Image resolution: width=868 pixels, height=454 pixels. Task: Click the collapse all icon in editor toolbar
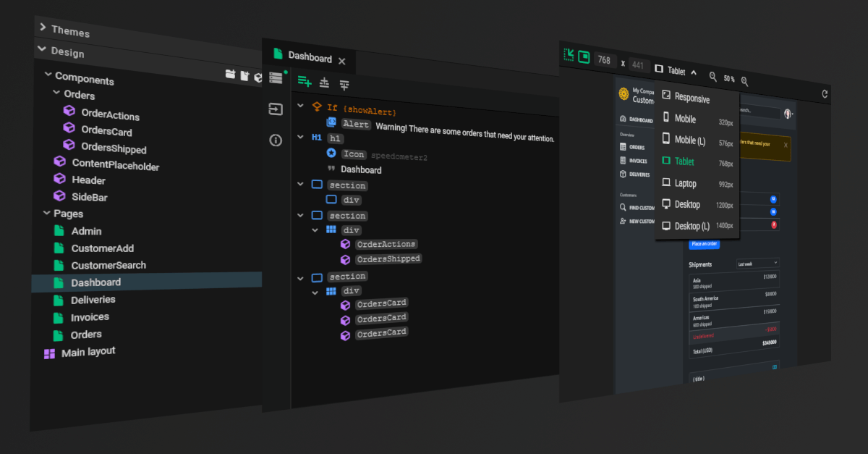point(344,85)
